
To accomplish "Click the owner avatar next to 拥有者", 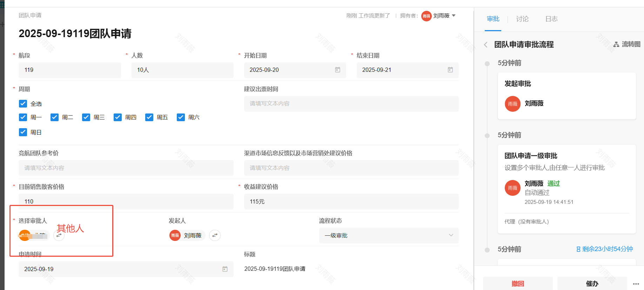I will coord(427,16).
